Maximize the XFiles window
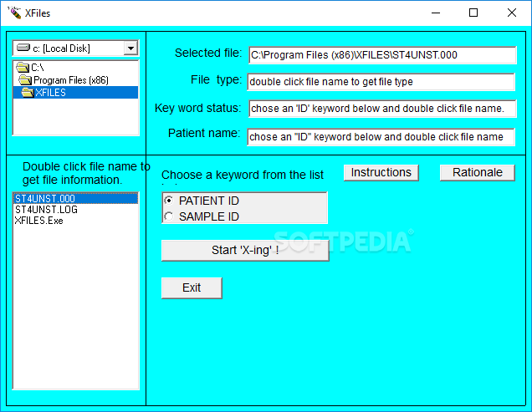This screenshot has width=532, height=412. [473, 13]
